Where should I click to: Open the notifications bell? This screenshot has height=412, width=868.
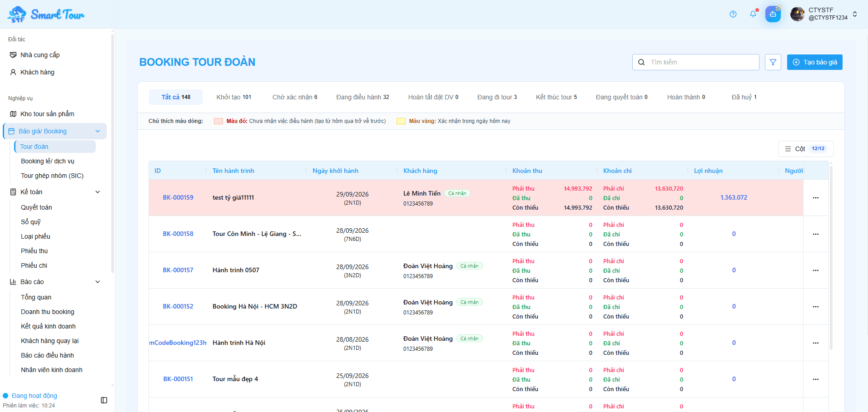pos(753,14)
